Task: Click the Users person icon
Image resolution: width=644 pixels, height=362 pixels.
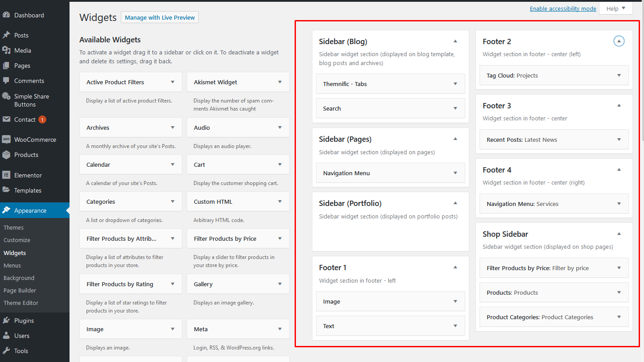Action: pyautogui.click(x=6, y=336)
